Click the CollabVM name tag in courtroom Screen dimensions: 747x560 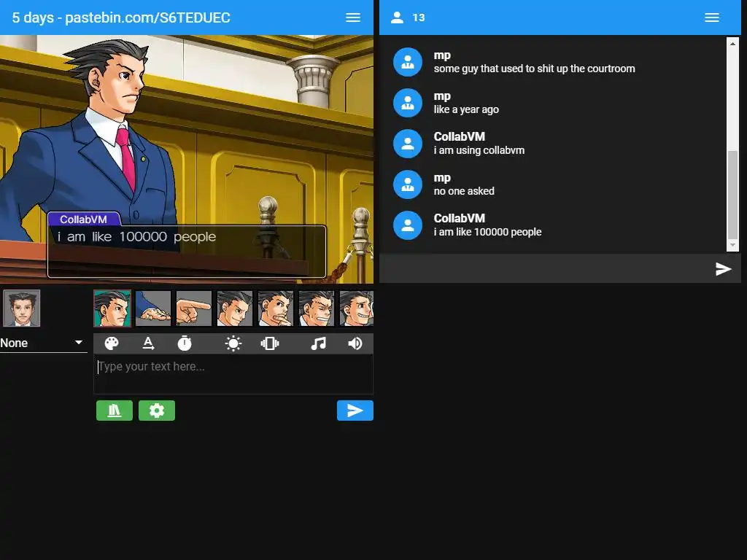point(83,219)
